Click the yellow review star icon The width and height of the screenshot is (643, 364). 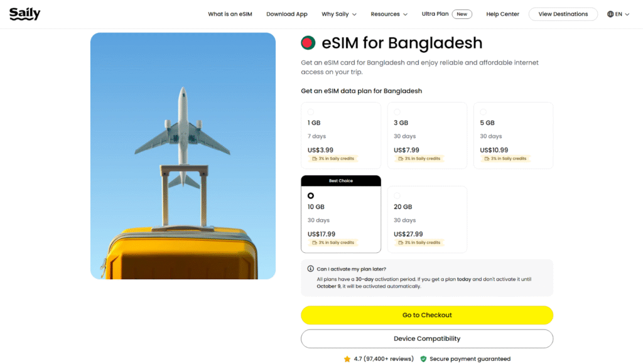pos(347,359)
